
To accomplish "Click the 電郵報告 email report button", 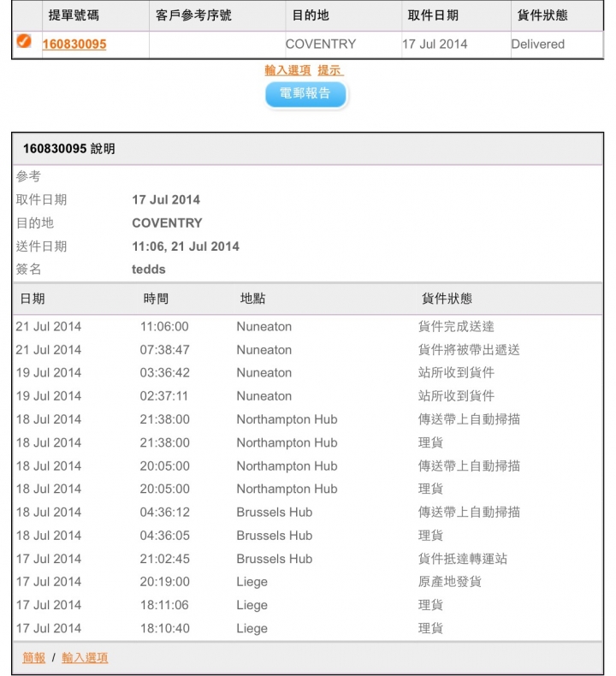I will (x=305, y=94).
